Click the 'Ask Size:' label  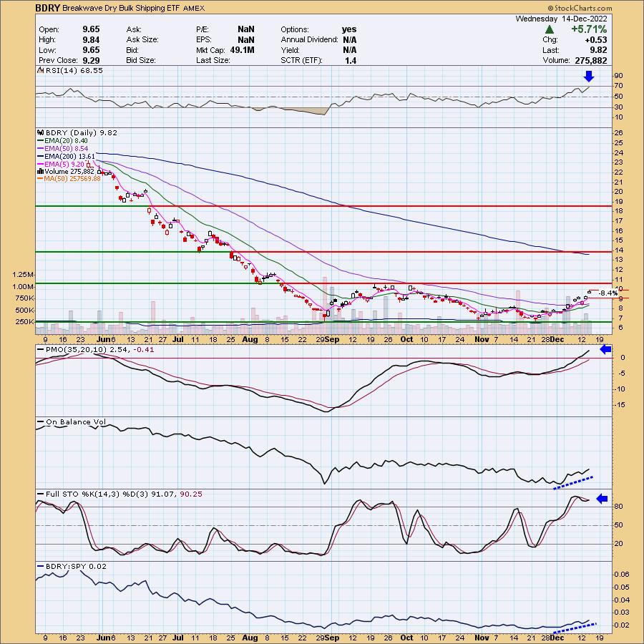pyautogui.click(x=142, y=40)
